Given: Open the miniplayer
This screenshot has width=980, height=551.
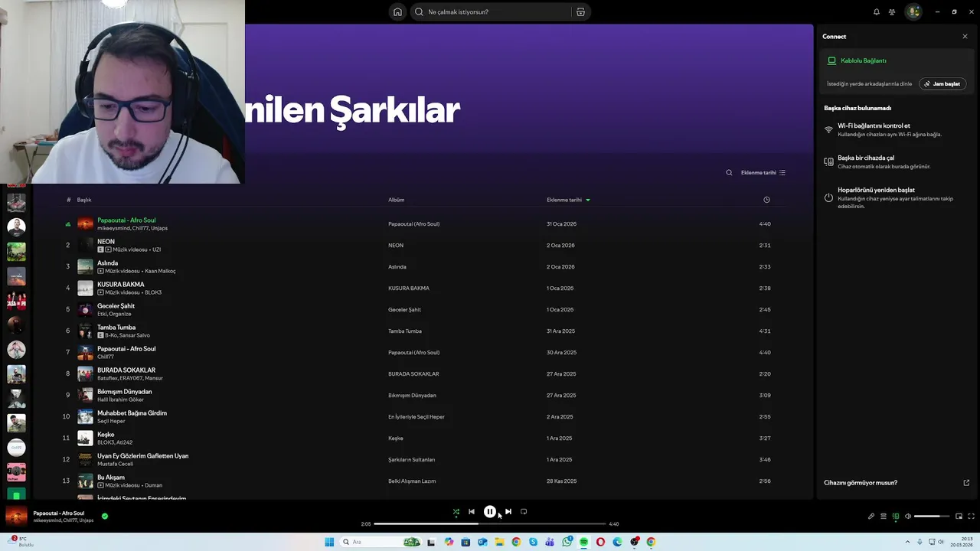Looking at the screenshot, I should click(x=959, y=517).
